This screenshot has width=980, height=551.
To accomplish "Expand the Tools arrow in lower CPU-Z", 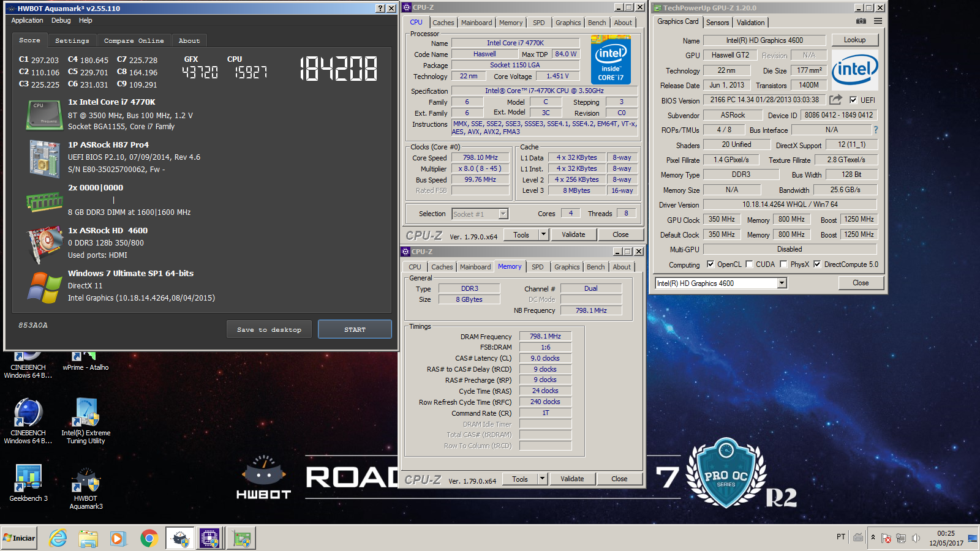I will coord(542,479).
